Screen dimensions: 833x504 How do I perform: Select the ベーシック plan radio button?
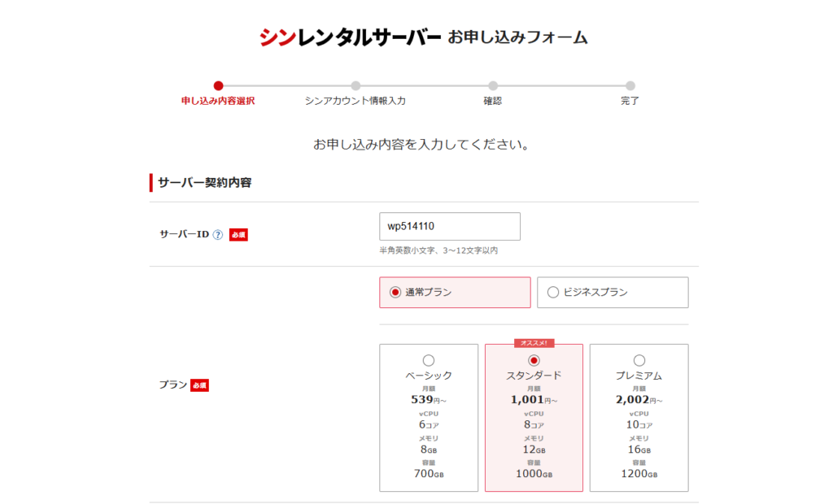point(429,360)
